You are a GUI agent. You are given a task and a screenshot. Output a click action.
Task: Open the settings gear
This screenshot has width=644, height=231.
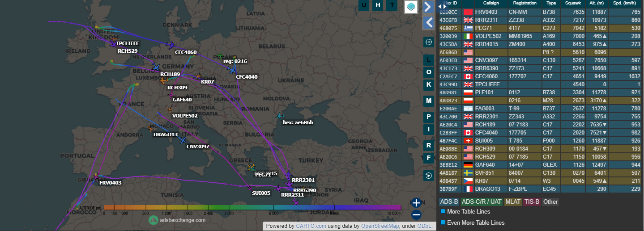coord(429,42)
